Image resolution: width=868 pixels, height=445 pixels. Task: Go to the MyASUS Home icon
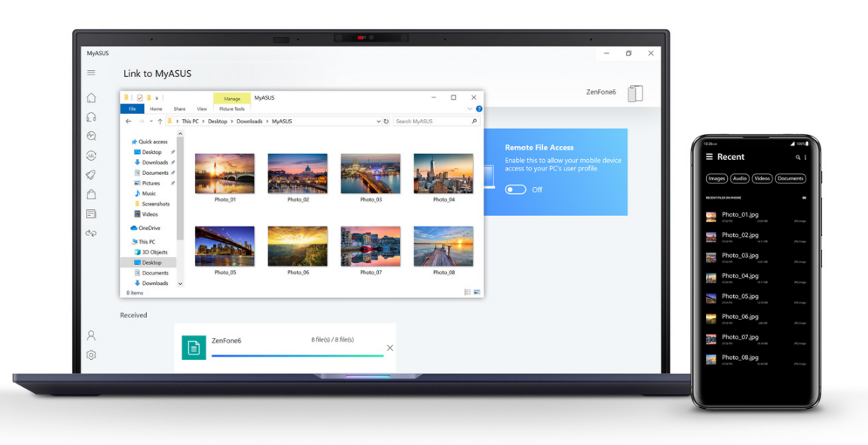tap(91, 98)
